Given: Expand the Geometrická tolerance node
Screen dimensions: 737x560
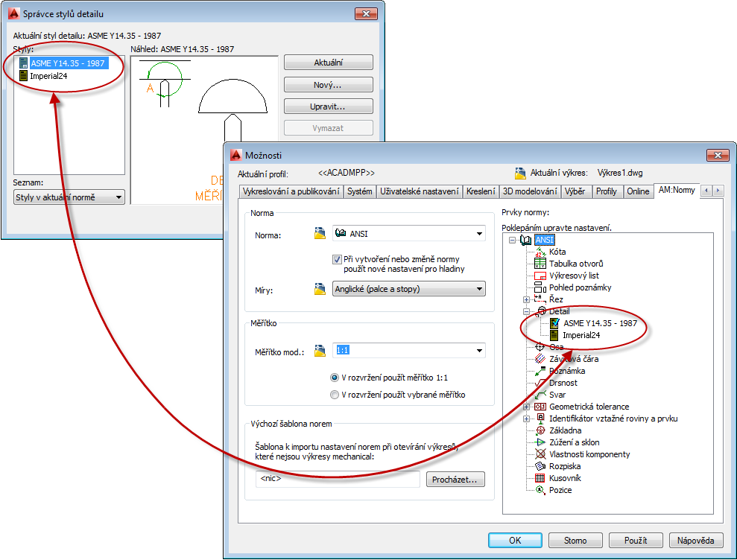Looking at the screenshot, I should 526,407.
